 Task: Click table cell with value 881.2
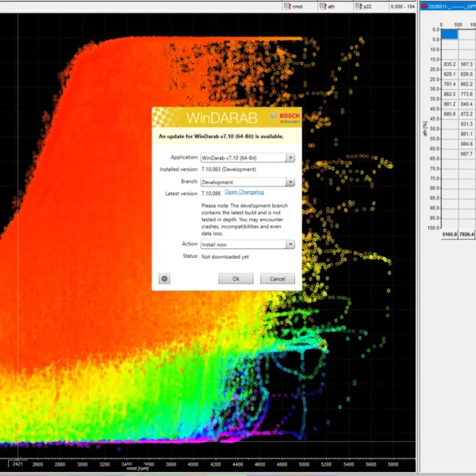(x=450, y=104)
